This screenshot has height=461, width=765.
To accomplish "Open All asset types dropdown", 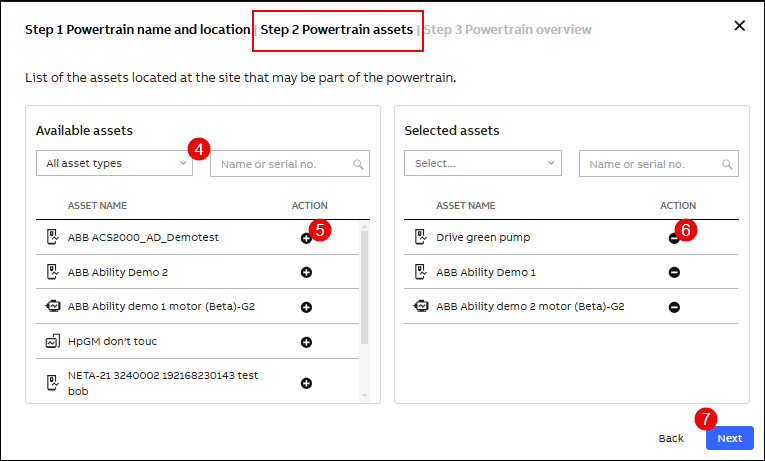I will 114,164.
